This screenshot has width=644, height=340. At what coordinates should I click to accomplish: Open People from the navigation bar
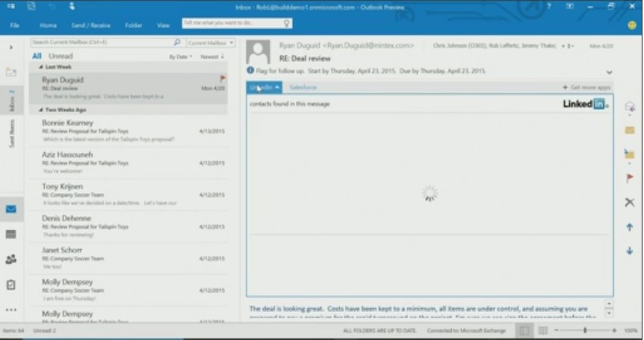[x=11, y=260]
